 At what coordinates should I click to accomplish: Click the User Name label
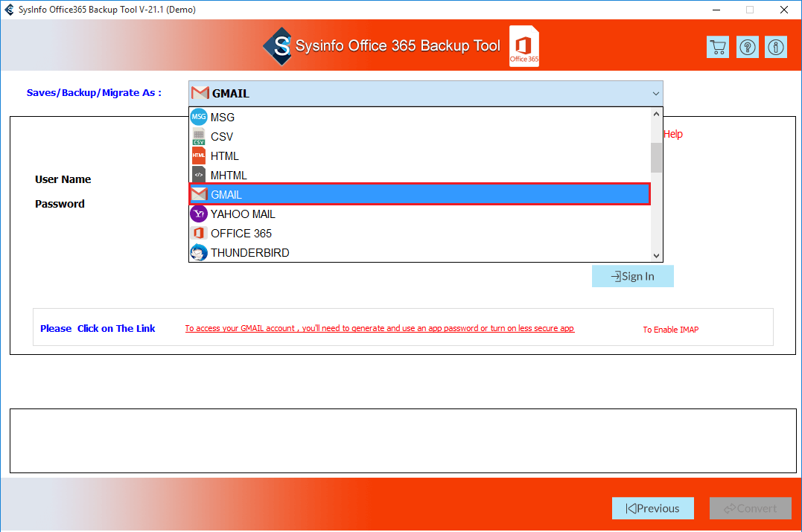click(x=63, y=179)
